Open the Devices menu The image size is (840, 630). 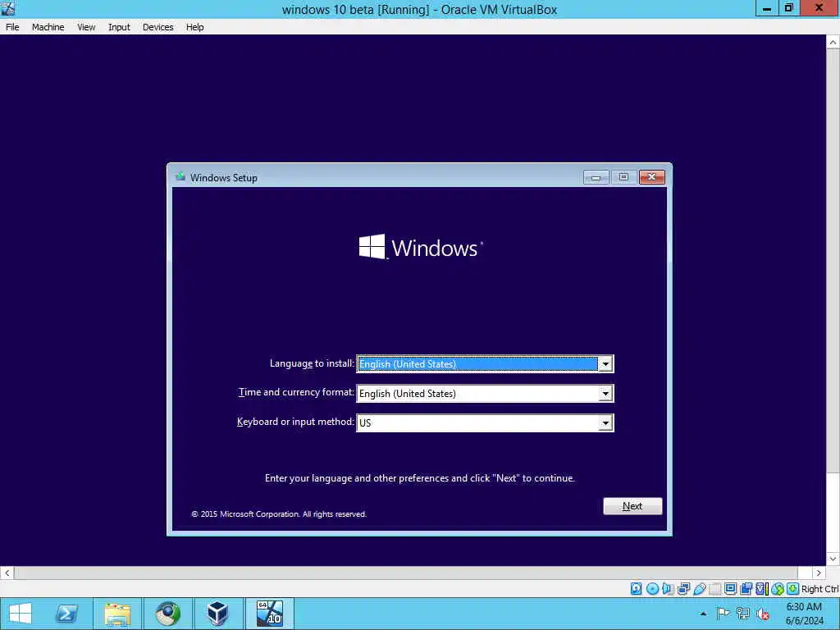(x=158, y=27)
